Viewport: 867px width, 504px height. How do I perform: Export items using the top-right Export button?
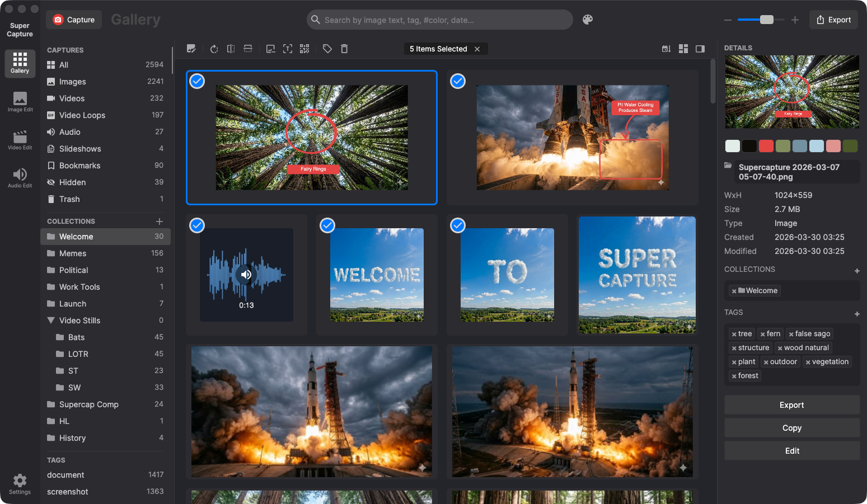coord(833,19)
